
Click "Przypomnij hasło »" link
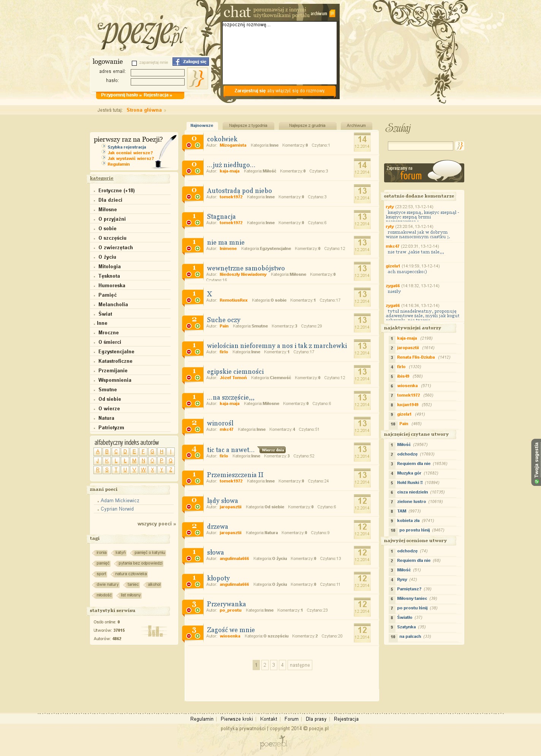pos(121,95)
